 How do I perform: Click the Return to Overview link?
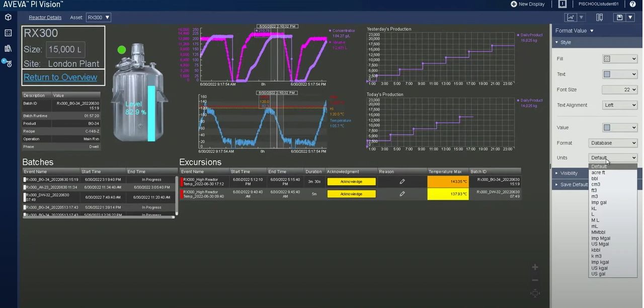click(x=60, y=77)
